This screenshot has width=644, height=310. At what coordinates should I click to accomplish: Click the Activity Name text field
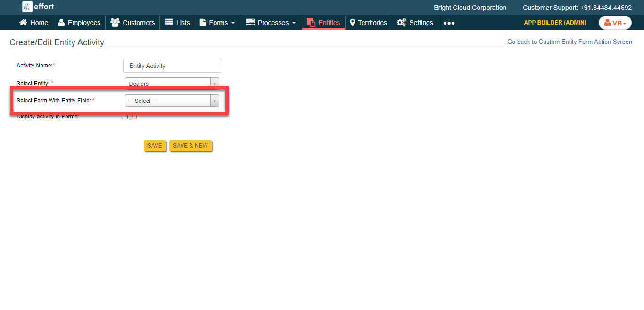172,66
